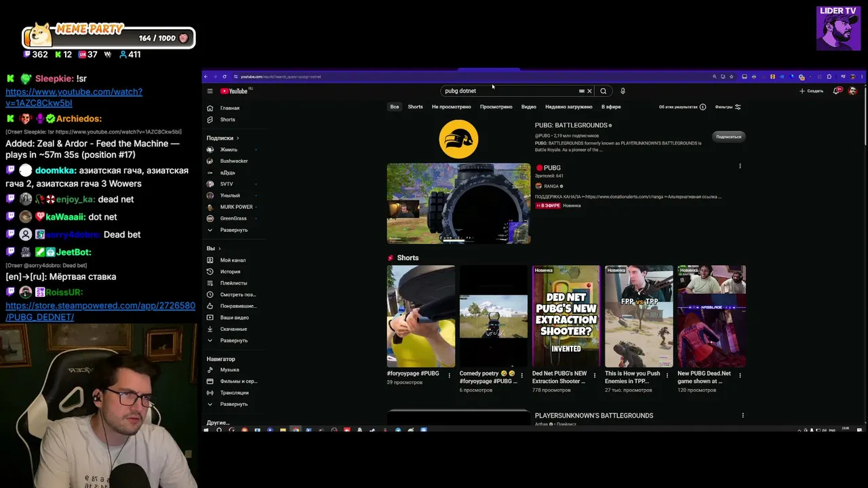Open Смотреть позже watch later list
Viewport: 868px width, 488px height.
[x=237, y=295]
